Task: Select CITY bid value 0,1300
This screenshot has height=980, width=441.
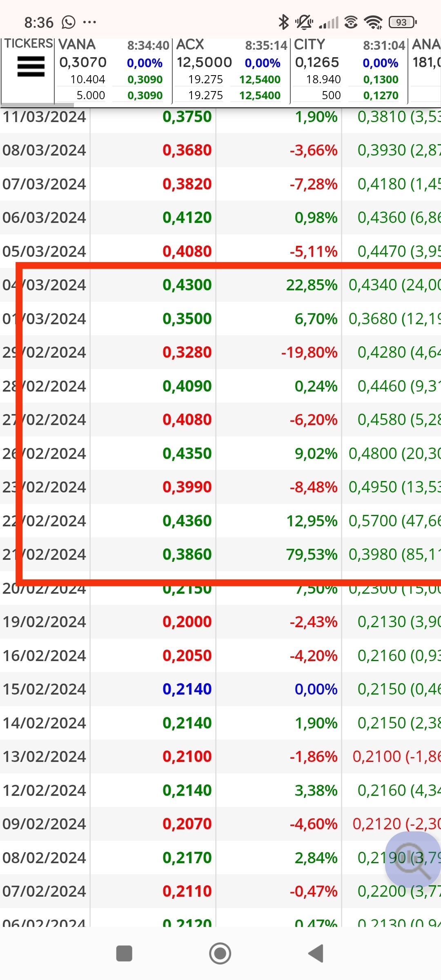Action: (x=381, y=79)
